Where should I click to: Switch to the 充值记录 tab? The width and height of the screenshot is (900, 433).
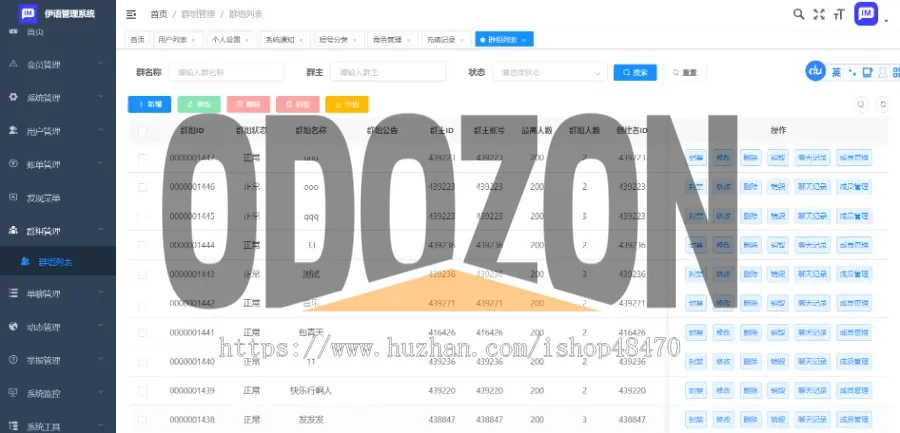coord(446,40)
